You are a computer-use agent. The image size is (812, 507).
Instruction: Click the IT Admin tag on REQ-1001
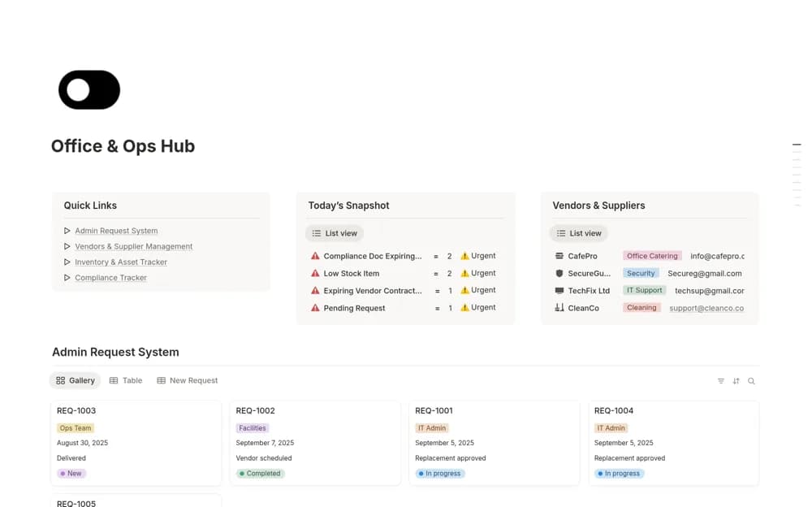432,428
